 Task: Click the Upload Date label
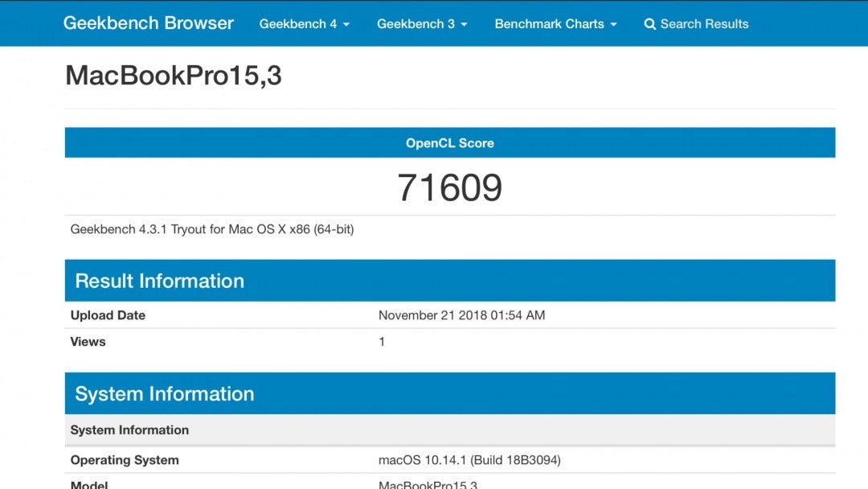pyautogui.click(x=108, y=315)
